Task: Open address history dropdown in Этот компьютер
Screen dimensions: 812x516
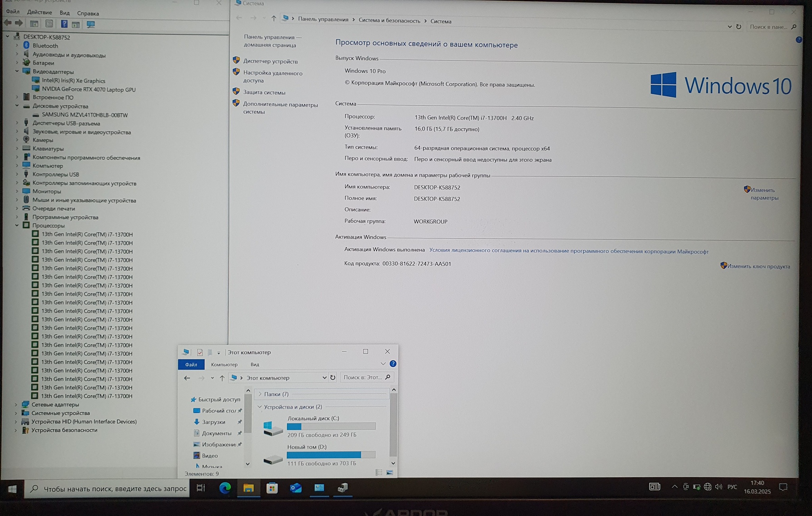Action: tap(324, 378)
